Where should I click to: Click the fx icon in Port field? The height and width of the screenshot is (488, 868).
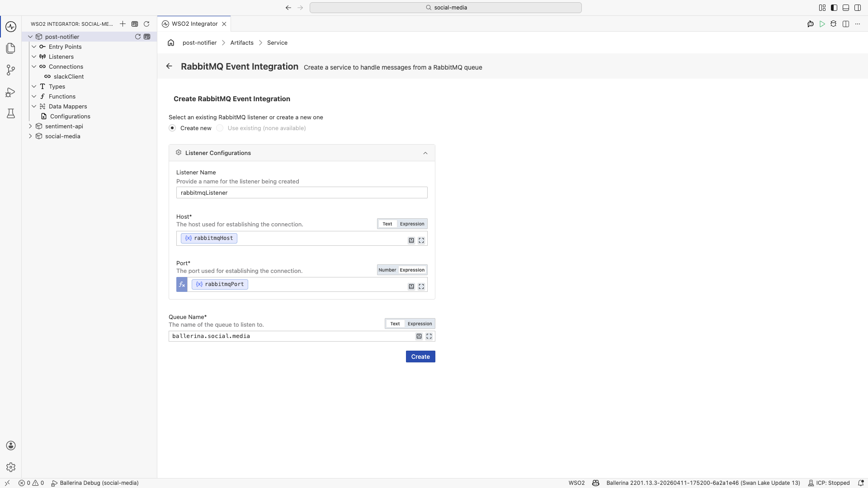point(182,285)
